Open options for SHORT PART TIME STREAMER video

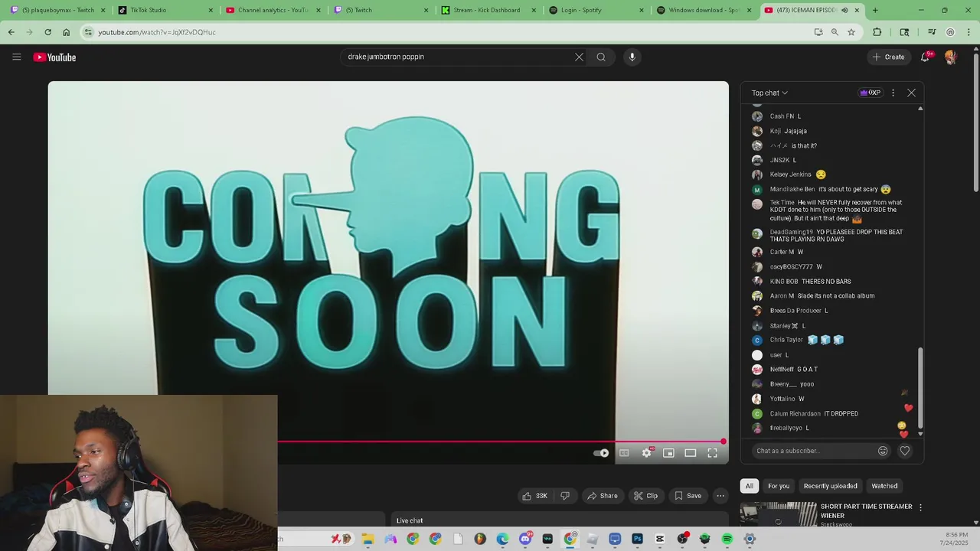[920, 507]
